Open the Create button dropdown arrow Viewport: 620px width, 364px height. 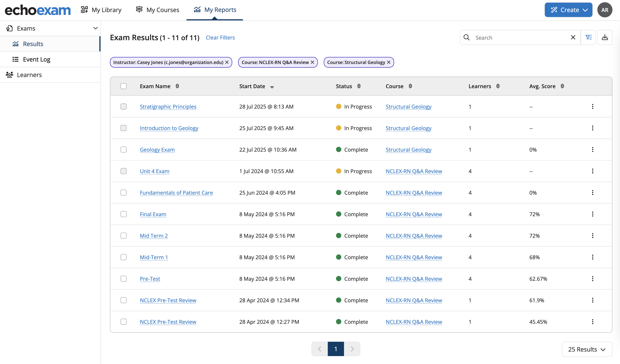585,10
